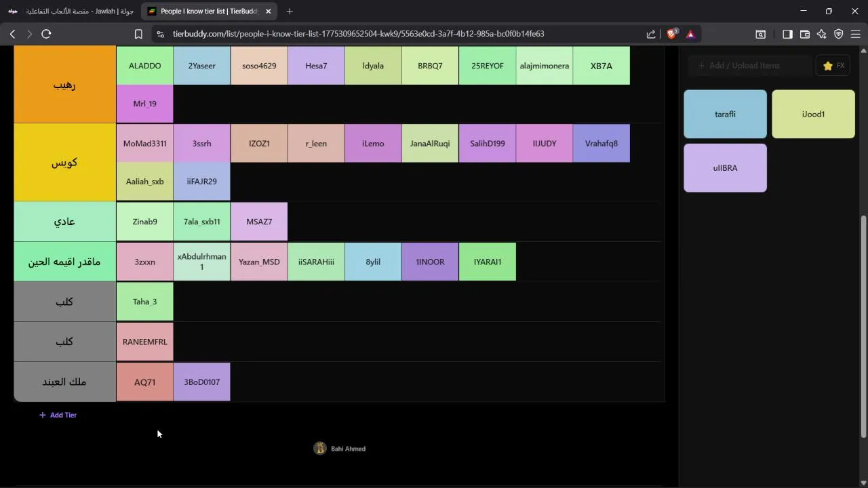The image size is (868, 488).
Task: Click the Brave Rewards triangle icon
Action: click(690, 34)
